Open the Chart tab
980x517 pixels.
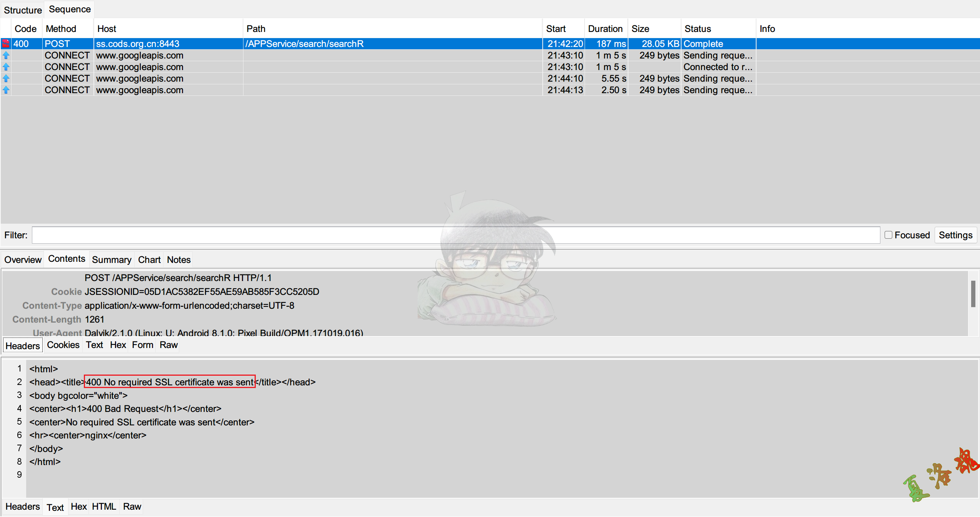[149, 260]
